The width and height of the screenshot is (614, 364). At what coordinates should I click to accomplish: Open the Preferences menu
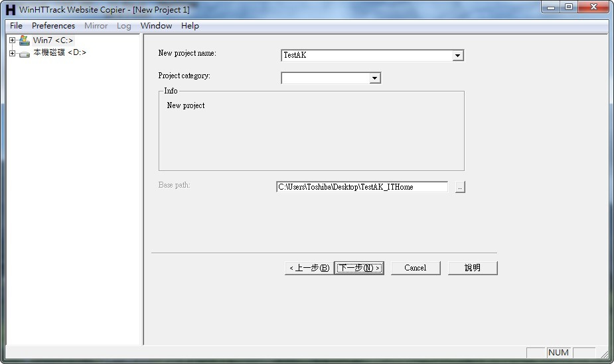53,26
